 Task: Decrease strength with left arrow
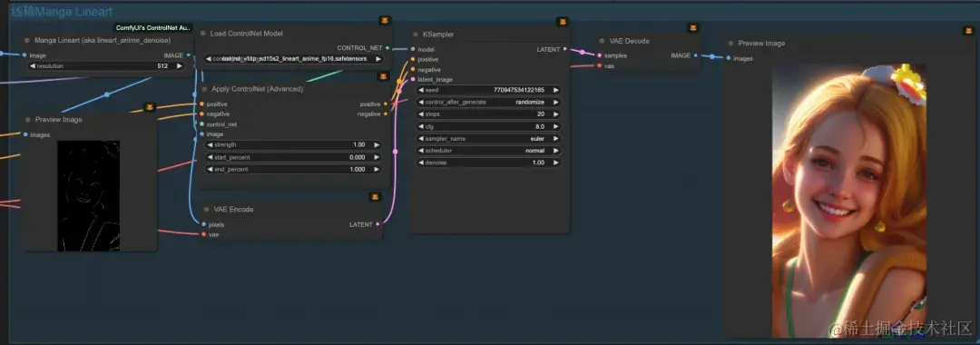[210, 145]
